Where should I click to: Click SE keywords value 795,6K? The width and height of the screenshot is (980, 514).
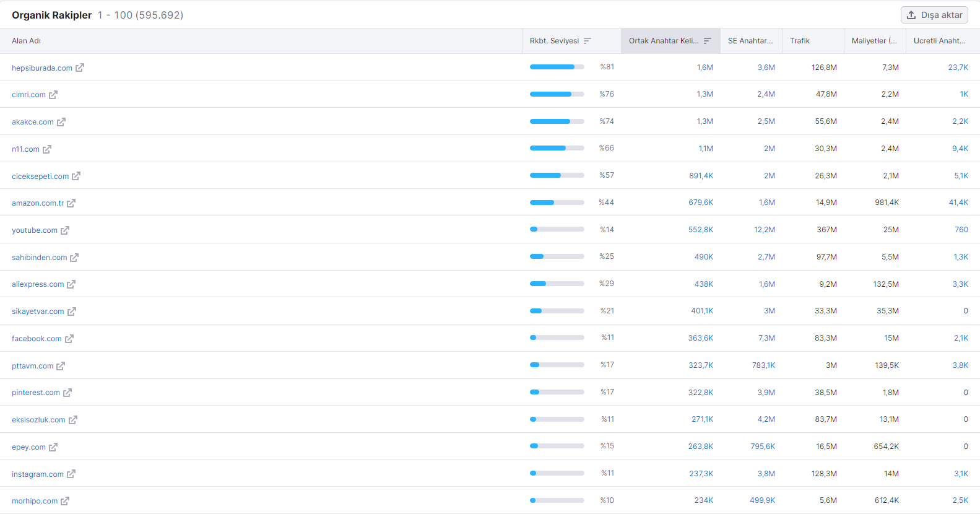coord(763,446)
